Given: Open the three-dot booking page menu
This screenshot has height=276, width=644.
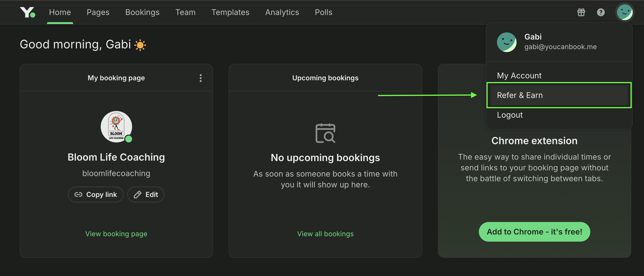Looking at the screenshot, I should click(x=200, y=78).
